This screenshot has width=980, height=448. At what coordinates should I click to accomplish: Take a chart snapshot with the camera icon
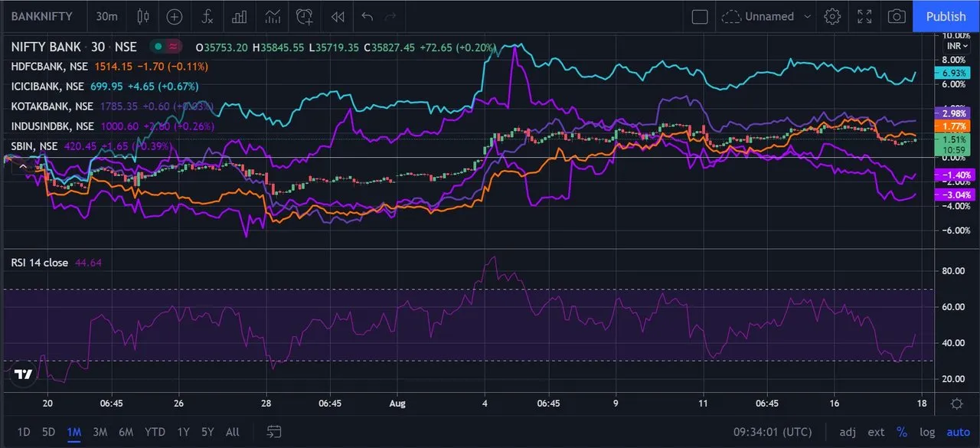tap(897, 16)
